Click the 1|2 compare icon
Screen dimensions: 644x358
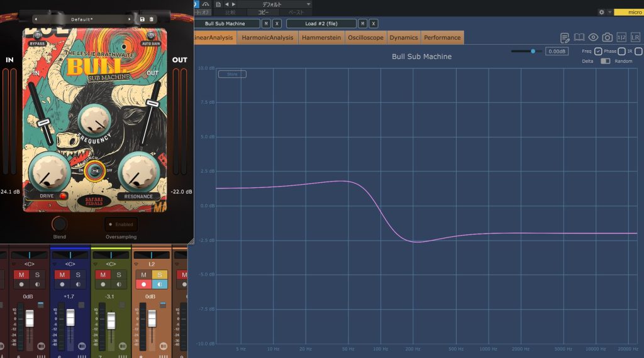[621, 38]
